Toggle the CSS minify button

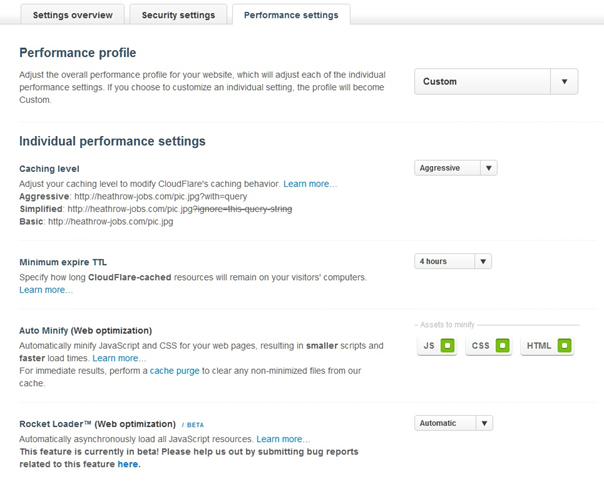[x=488, y=346]
